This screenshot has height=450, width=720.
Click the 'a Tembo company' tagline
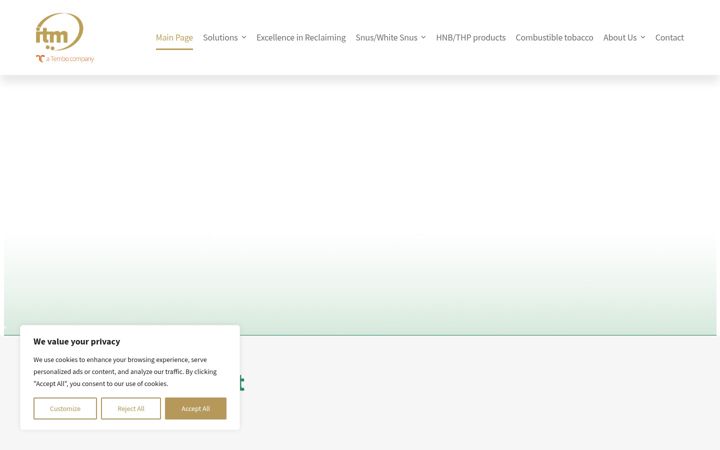tap(65, 59)
